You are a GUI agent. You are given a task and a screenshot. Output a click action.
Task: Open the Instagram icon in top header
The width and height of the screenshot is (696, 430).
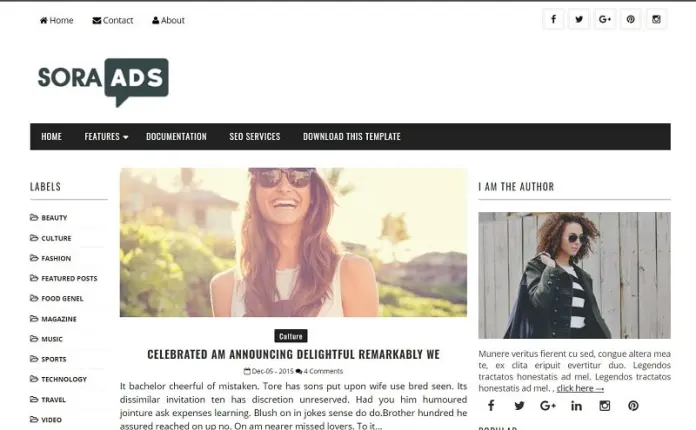point(656,19)
